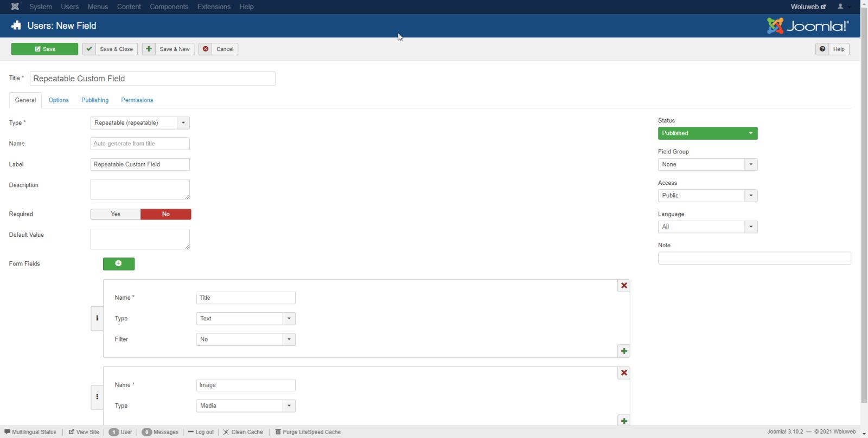Screen dimensions: 868x438
Task: Add a row after the Title field
Action: point(624,351)
